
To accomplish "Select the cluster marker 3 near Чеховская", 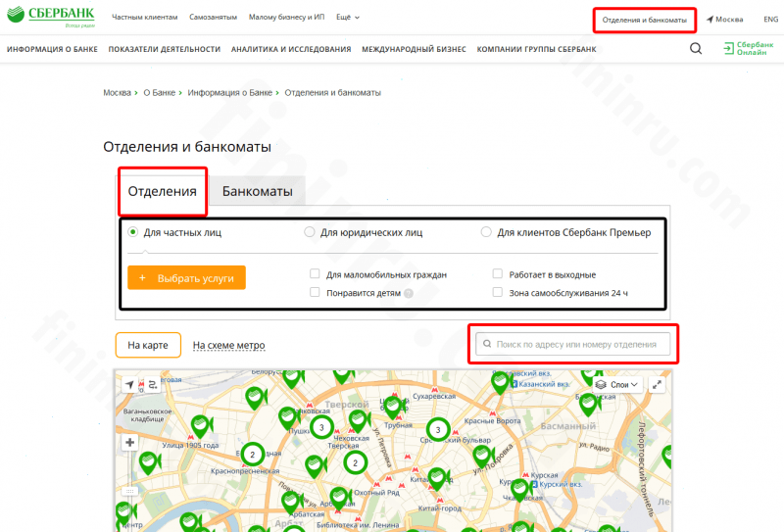I will 321,427.
